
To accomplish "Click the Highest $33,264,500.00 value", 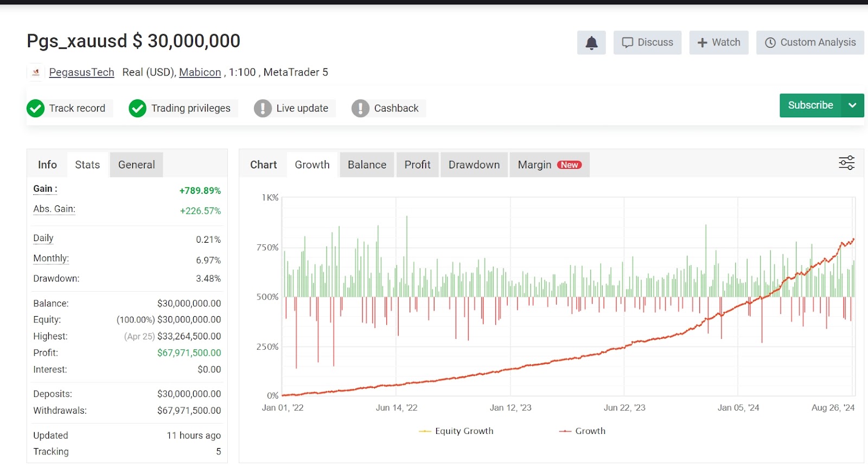I will [189, 336].
